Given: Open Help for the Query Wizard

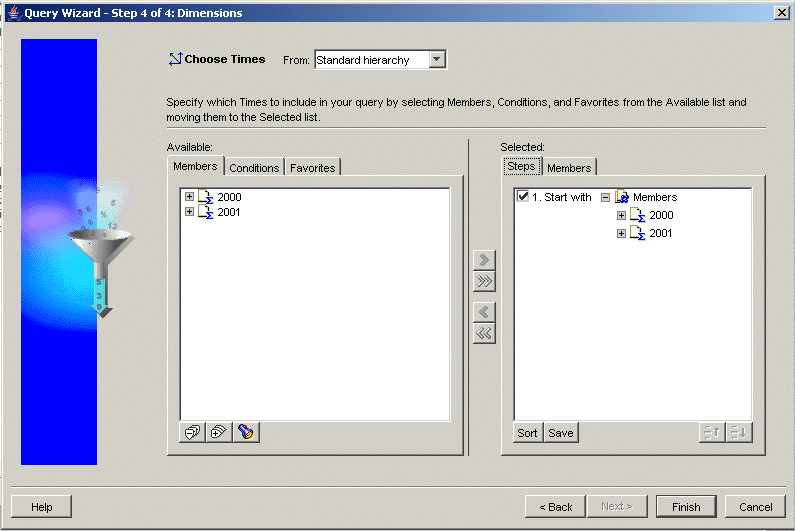Looking at the screenshot, I should coord(42,507).
